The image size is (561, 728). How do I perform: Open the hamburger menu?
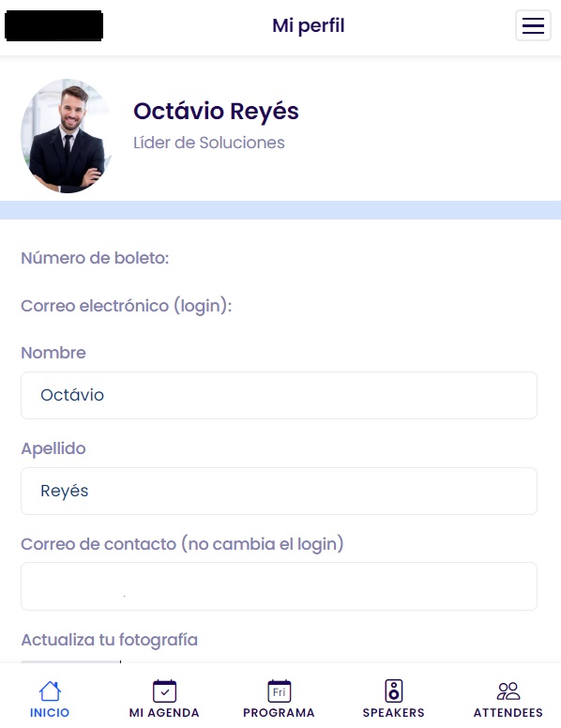click(533, 25)
